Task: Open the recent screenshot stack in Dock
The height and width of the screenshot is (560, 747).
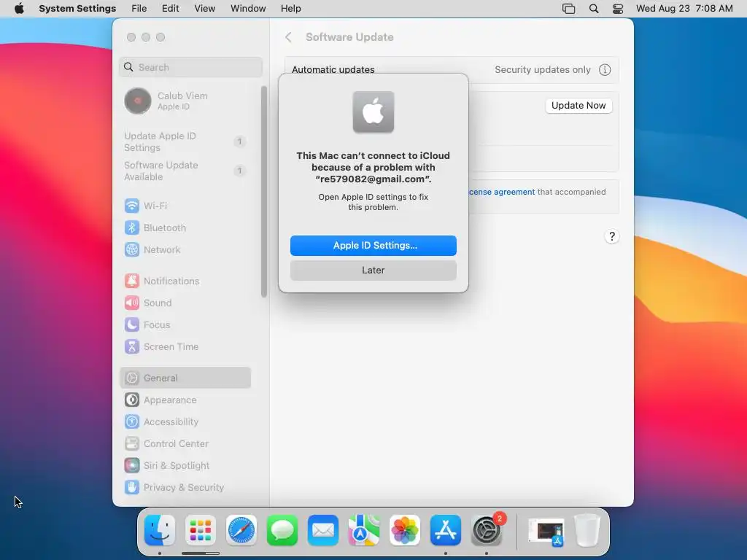Action: (546, 531)
